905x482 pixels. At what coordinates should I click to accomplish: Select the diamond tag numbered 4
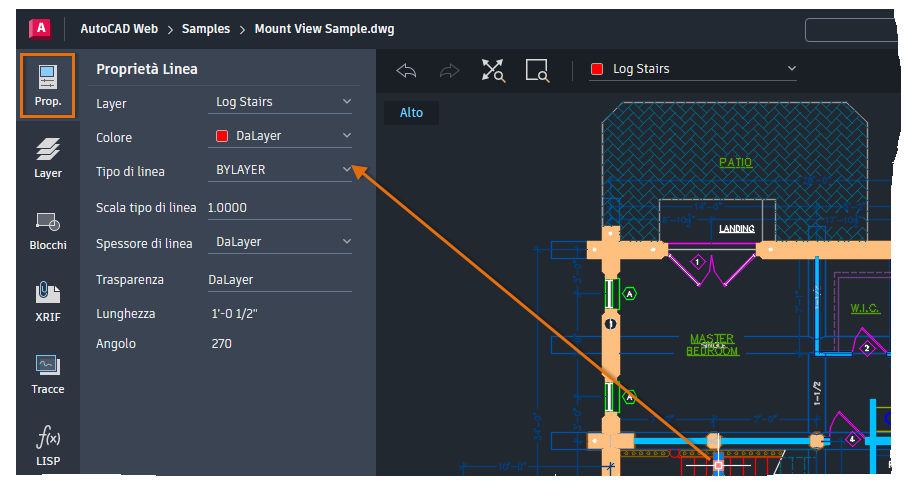pos(852,440)
